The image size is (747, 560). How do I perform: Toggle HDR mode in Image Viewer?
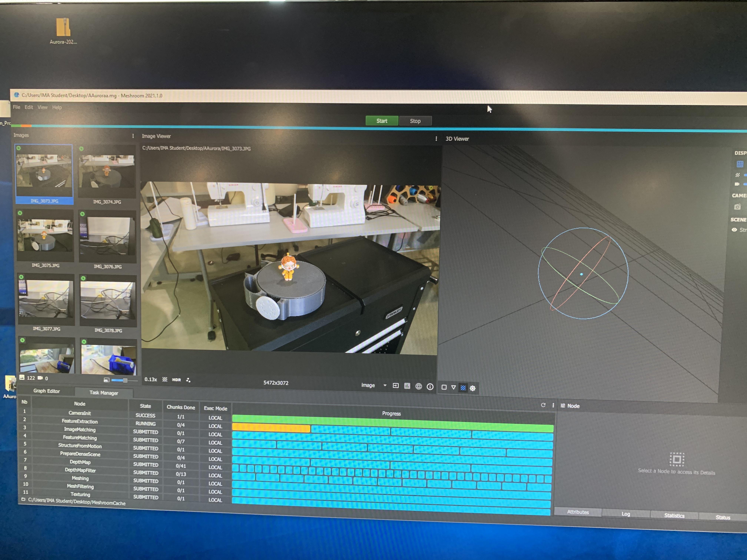pyautogui.click(x=176, y=380)
